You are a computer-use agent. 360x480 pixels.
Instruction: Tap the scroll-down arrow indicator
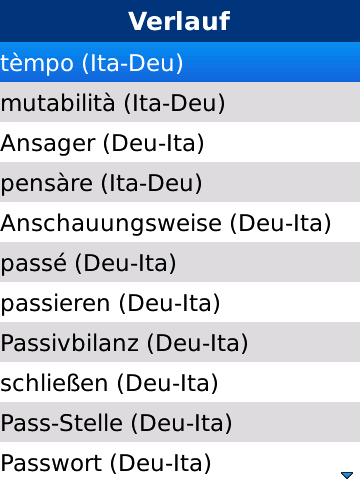[347, 475]
